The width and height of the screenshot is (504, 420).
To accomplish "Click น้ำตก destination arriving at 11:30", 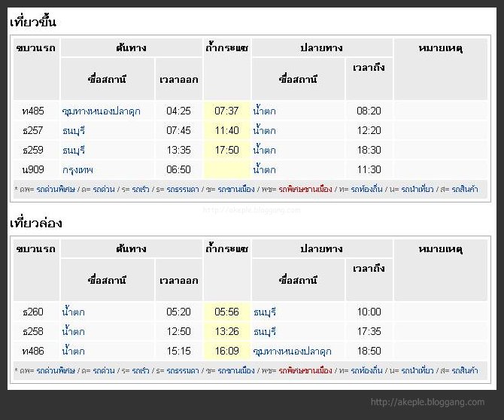I will [264, 169].
